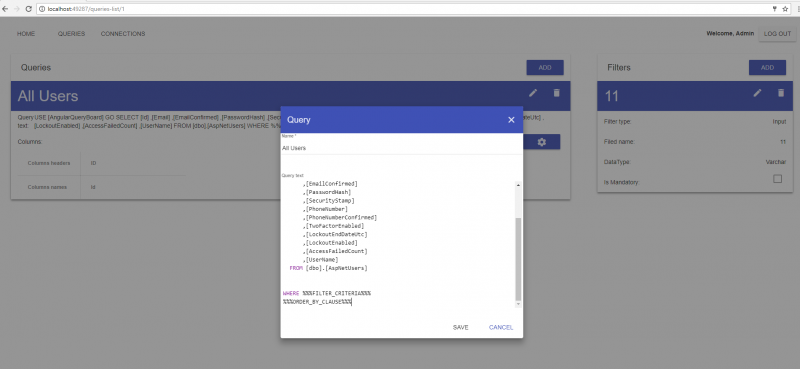Click the browser address bar URL
The width and height of the screenshot is (800, 369).
[86, 9]
